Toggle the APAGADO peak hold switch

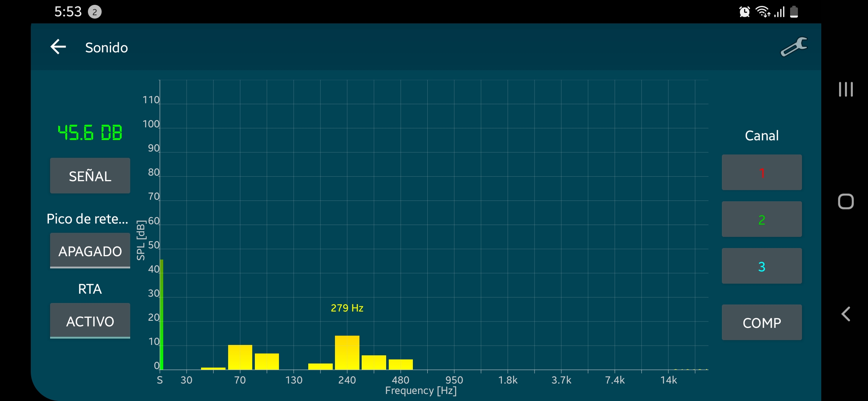[90, 251]
